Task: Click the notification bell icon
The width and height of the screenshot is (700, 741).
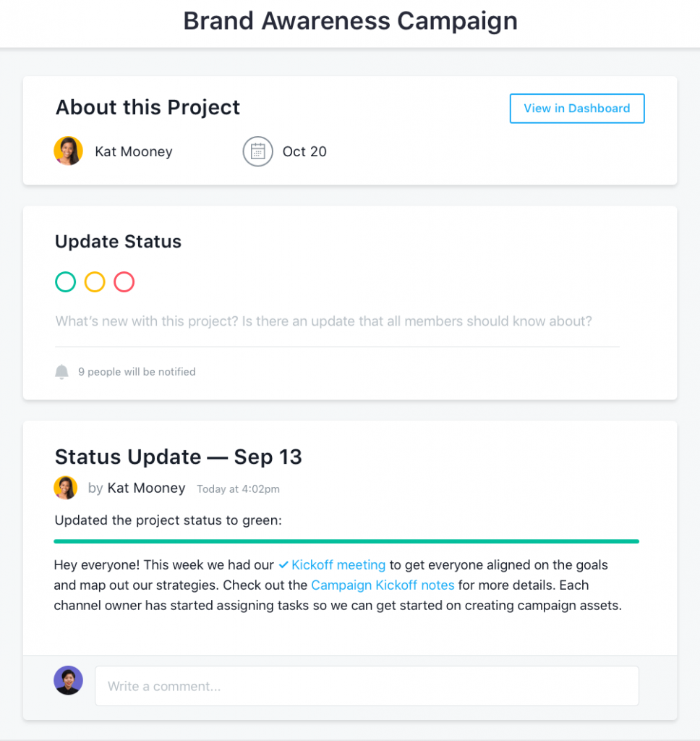Action: tap(62, 371)
